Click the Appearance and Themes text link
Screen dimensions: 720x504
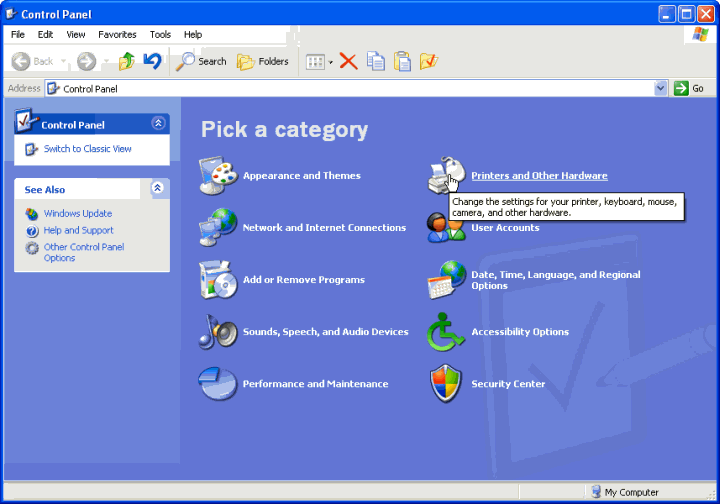tap(302, 176)
